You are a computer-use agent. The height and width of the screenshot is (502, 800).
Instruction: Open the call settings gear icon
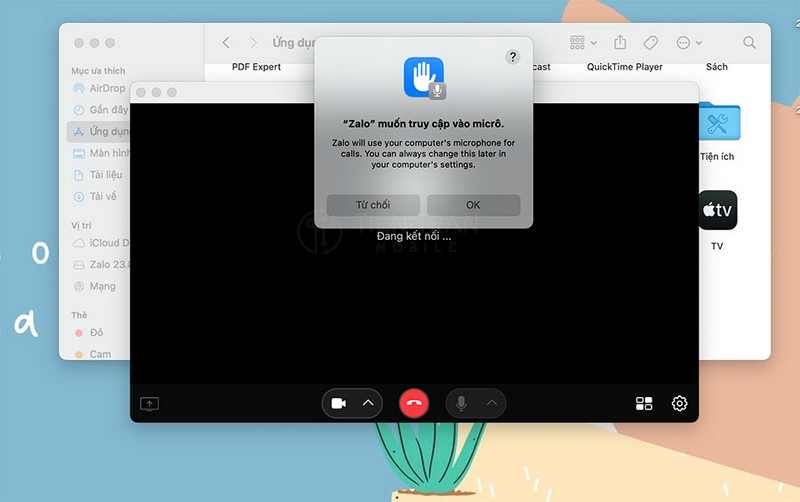point(679,404)
